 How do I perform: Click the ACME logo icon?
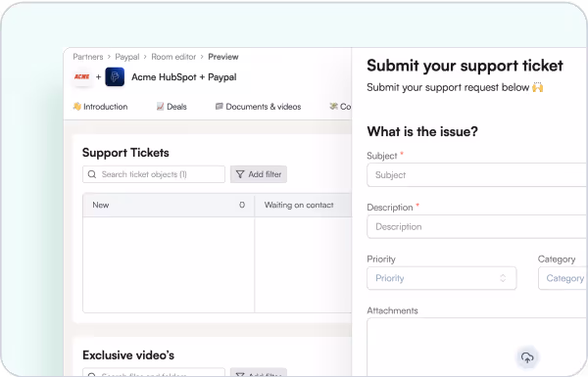(81, 76)
